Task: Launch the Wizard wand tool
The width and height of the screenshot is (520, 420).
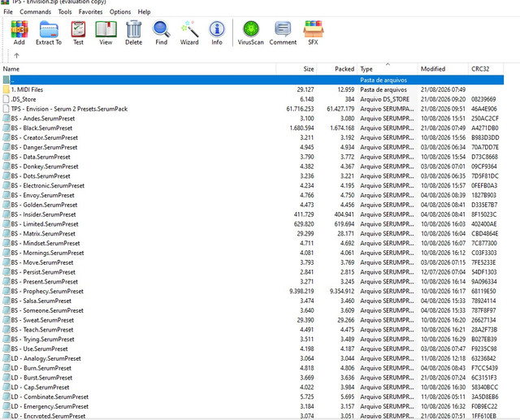Action: 189,32
